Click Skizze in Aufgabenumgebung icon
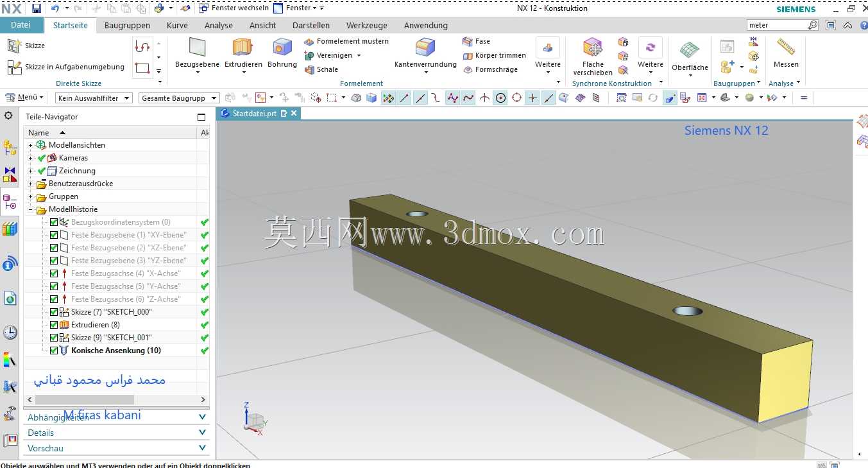The height and width of the screenshot is (468, 868). [x=14, y=67]
